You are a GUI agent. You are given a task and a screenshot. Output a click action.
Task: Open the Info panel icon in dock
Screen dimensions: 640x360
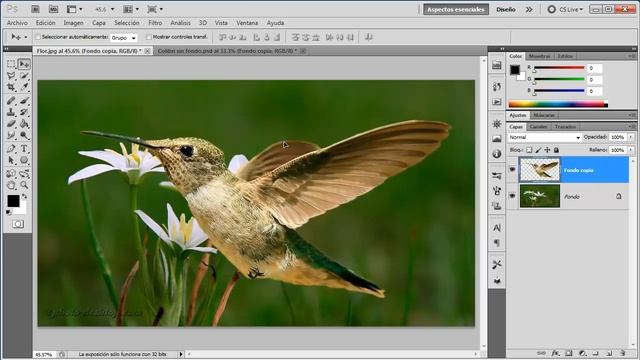click(497, 154)
